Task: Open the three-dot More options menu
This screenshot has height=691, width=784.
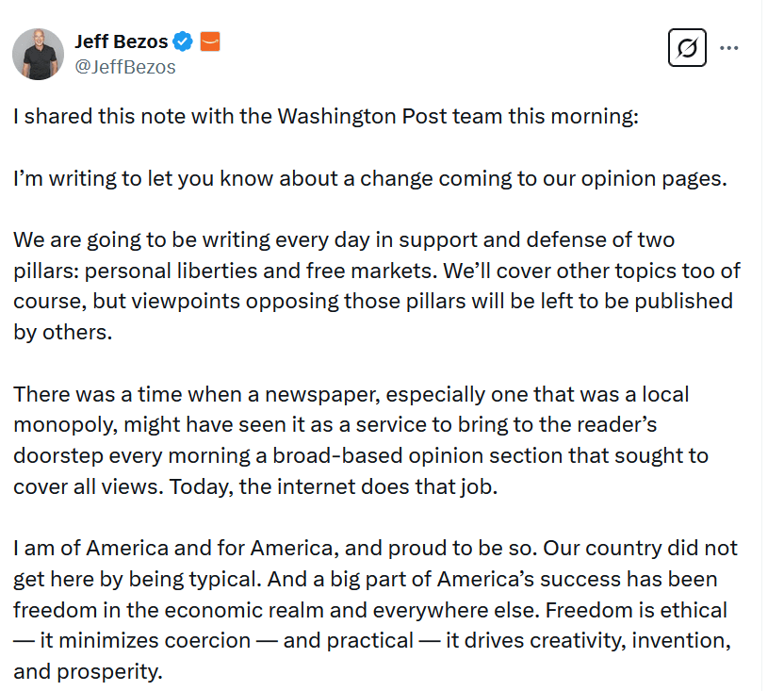Action: click(728, 47)
